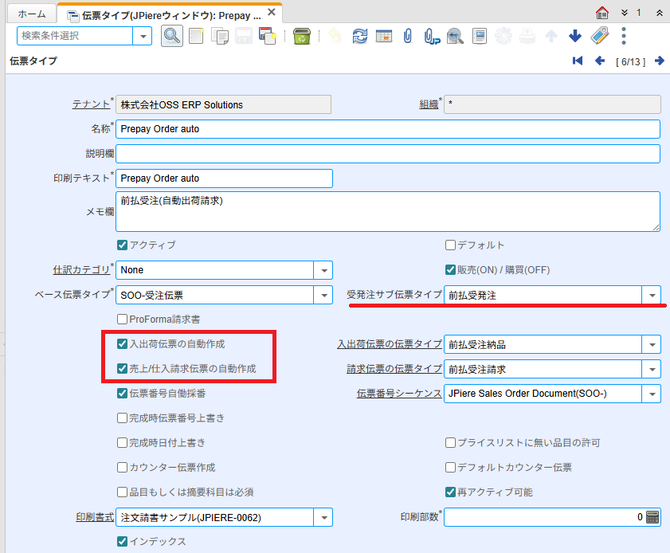Image resolution: width=670 pixels, height=553 pixels.
Task: Toggle 再アクティブ可能 checkbox
Action: click(x=450, y=492)
